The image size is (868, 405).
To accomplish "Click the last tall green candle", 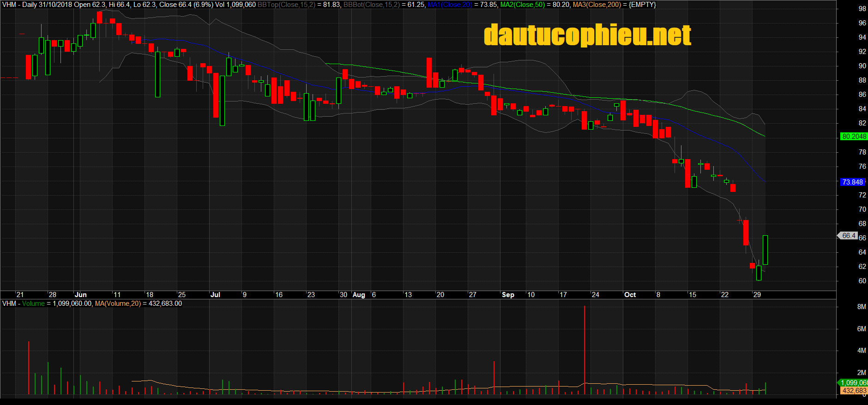I will 765,250.
